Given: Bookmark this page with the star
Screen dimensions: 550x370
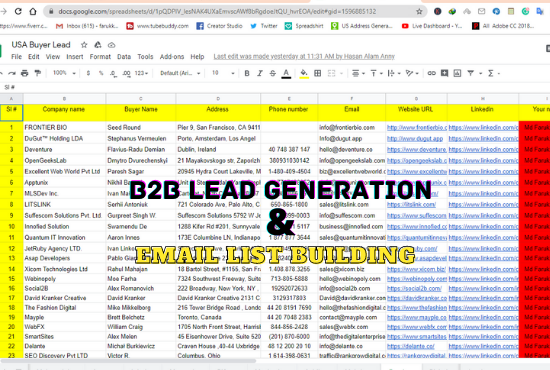Looking at the screenshot, I should click(x=419, y=12).
